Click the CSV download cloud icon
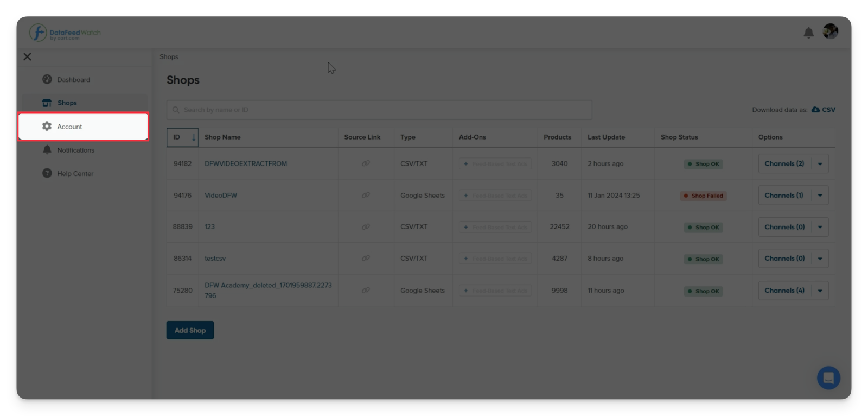 coord(815,110)
